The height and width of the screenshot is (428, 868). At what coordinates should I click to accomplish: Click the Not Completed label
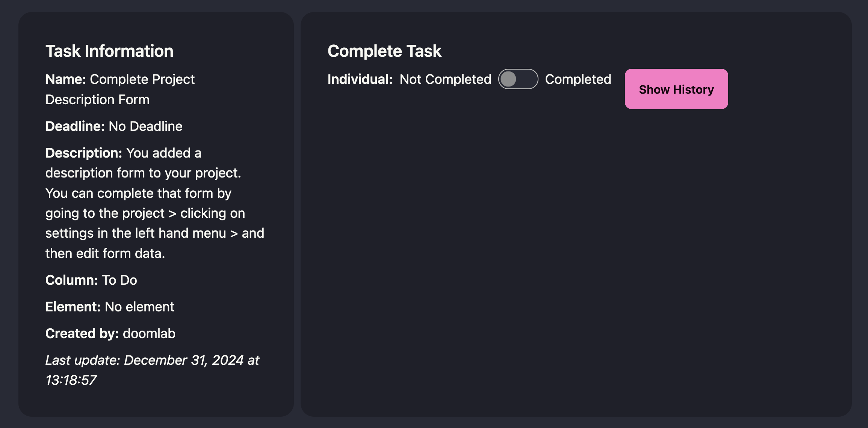point(445,79)
